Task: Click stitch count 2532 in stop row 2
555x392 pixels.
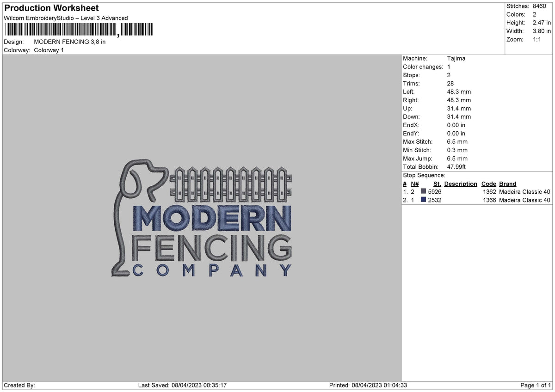Action: click(x=434, y=200)
